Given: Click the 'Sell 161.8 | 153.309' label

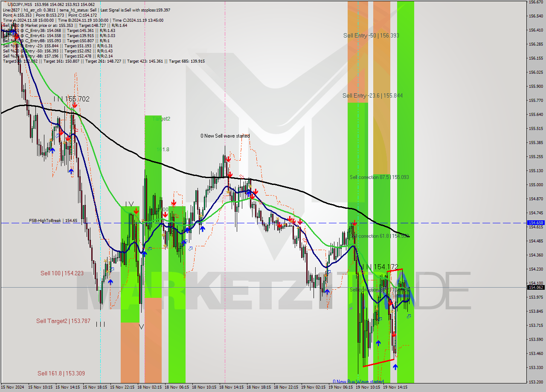Looking at the screenshot, I should click(x=61, y=373).
